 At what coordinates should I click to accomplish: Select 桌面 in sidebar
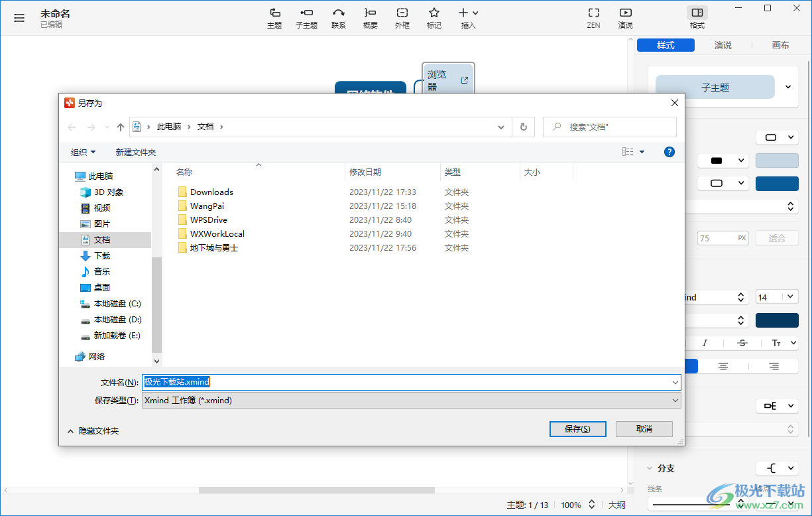95,287
